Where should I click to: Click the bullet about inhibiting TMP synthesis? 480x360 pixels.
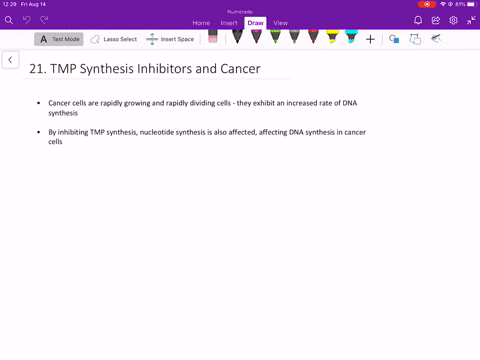tap(207, 137)
